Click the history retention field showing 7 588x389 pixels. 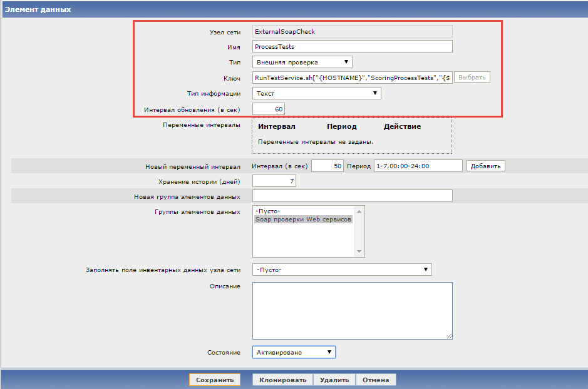coord(274,180)
